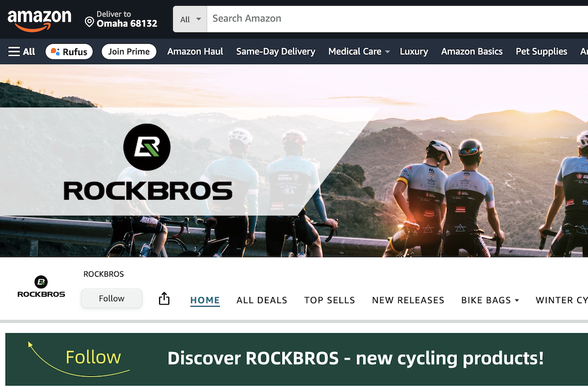Click the Follow button for ROCKBROS

111,298
